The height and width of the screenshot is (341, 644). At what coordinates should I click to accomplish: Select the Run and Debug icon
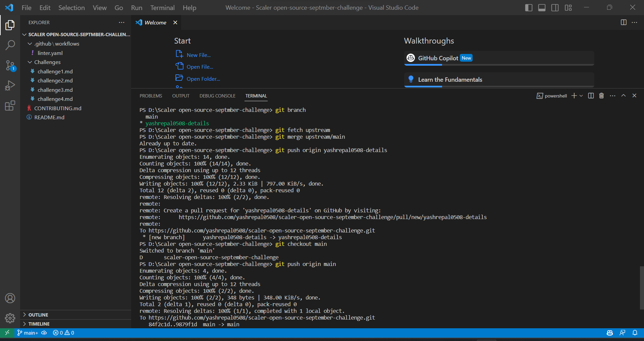(x=10, y=85)
